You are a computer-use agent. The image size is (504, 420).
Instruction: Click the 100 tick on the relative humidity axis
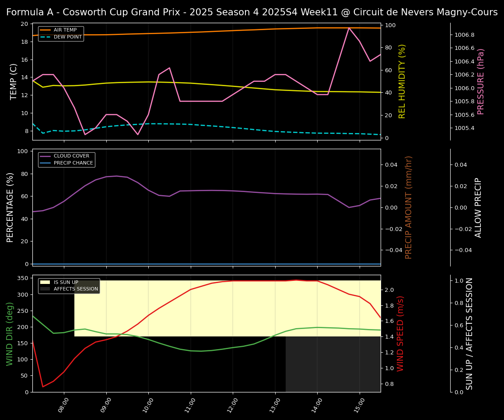[390, 25]
